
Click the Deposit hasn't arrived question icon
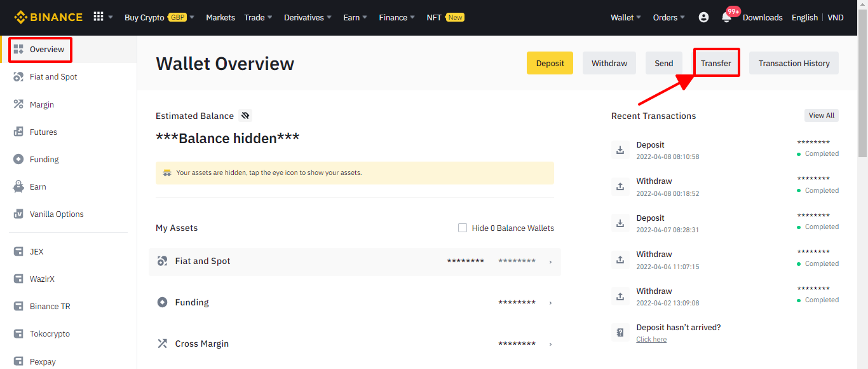pyautogui.click(x=620, y=333)
